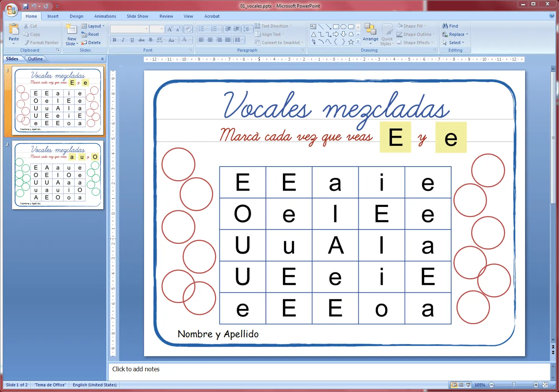Save the presentation from the Quick Access Toolbar

tap(26, 6)
